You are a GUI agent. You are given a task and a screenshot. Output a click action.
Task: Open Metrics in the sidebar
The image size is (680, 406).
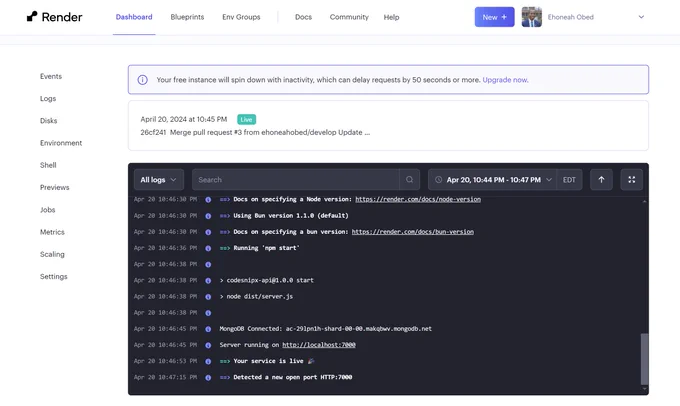pyautogui.click(x=52, y=232)
